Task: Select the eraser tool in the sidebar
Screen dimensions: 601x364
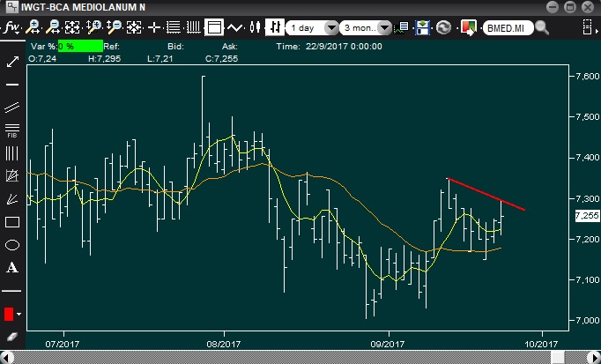Action: 12,337
